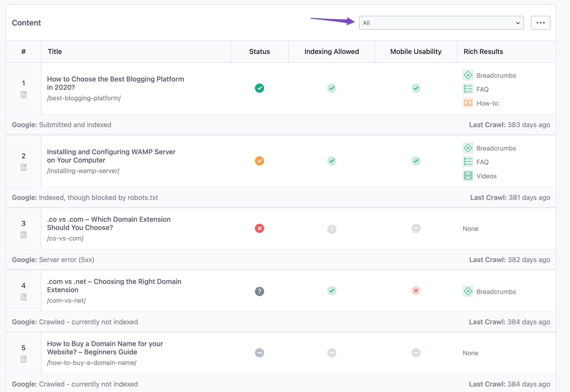
Task: Click the grey neutral status icon for item 5
Action: [x=260, y=353]
